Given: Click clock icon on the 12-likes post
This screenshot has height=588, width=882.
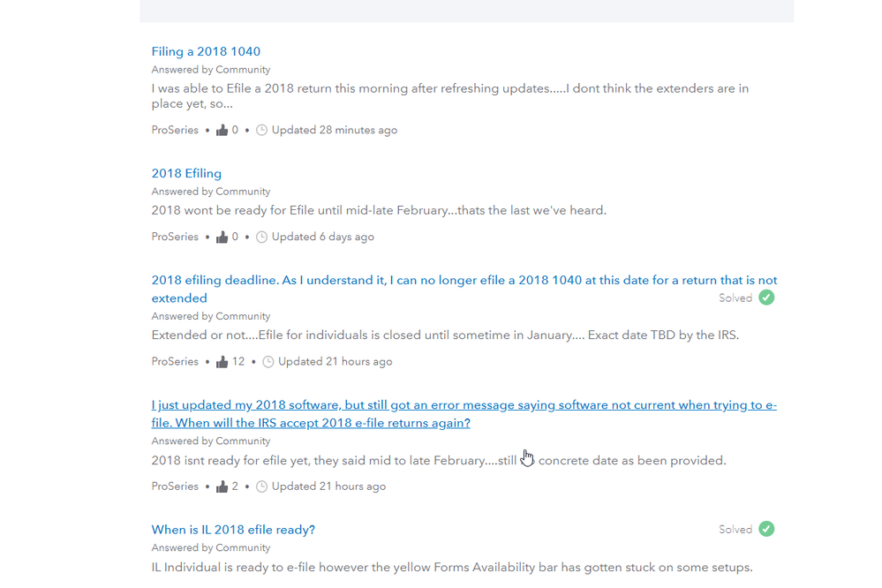Looking at the screenshot, I should 268,362.
